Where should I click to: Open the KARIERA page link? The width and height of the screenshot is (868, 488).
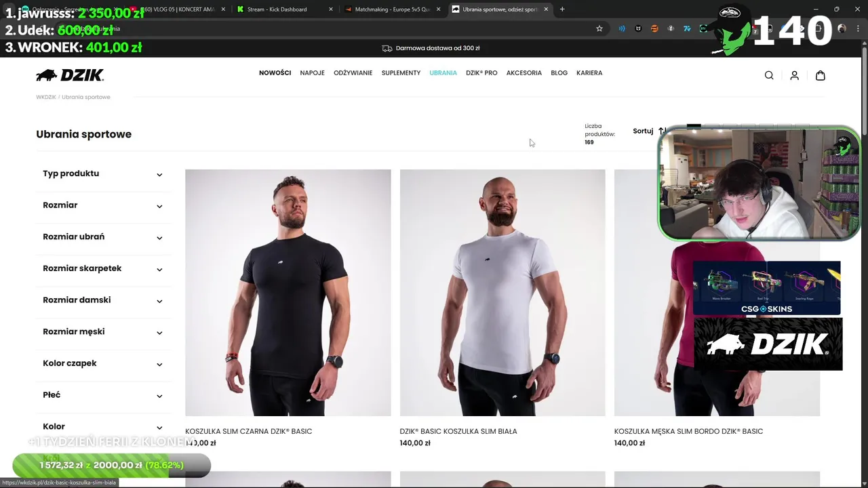[x=589, y=73]
